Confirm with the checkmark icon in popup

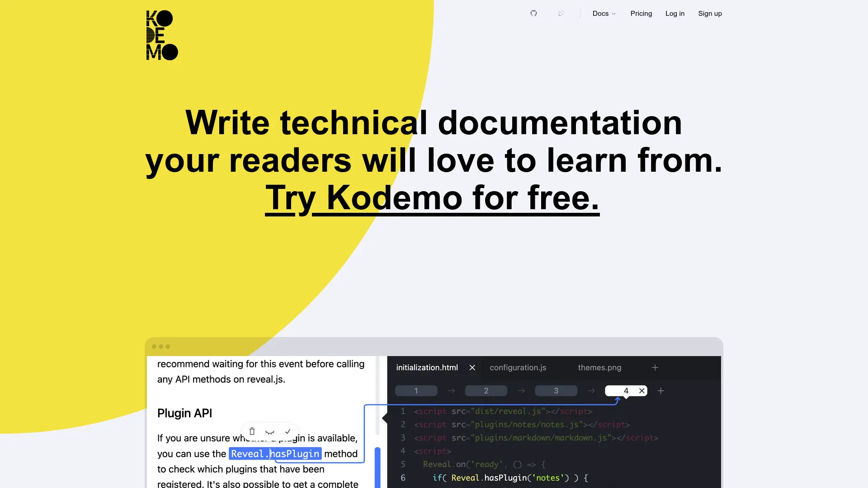tap(288, 432)
